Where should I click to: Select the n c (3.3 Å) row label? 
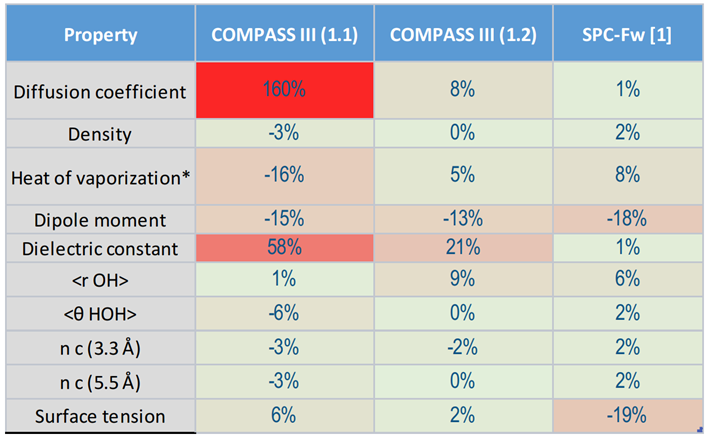(99, 347)
